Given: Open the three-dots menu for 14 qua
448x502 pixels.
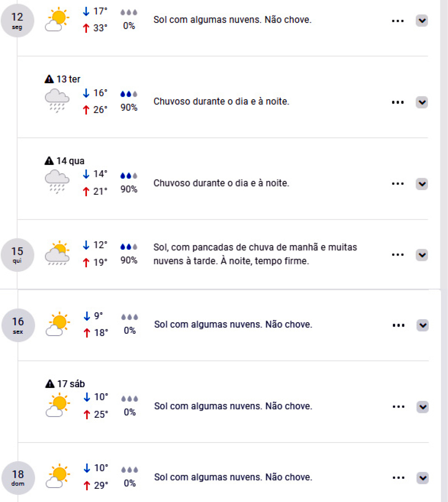Looking at the screenshot, I should click(x=398, y=184).
